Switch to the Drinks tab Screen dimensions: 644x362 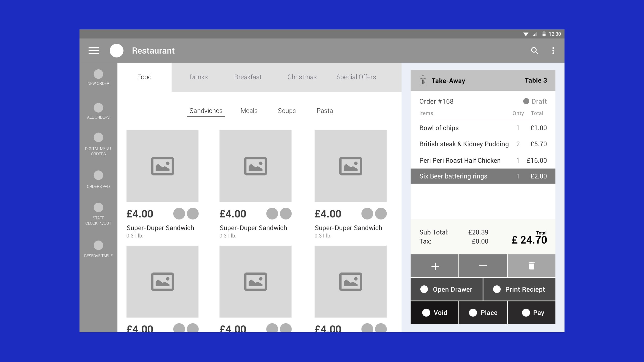point(198,76)
